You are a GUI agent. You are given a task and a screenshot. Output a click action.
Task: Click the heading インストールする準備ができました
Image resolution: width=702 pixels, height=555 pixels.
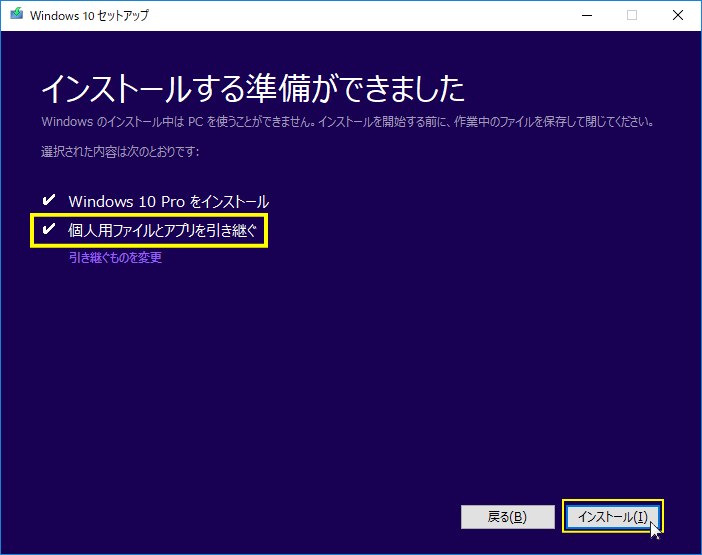253,88
